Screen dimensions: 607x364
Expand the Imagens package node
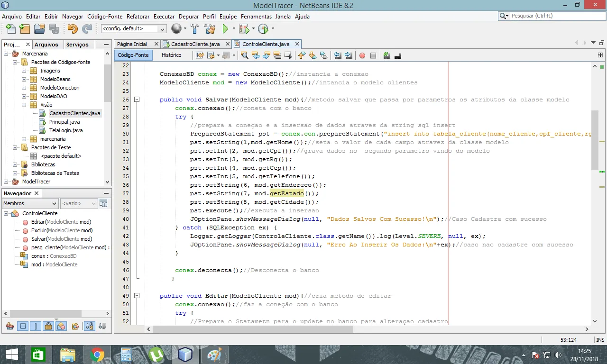click(x=24, y=71)
